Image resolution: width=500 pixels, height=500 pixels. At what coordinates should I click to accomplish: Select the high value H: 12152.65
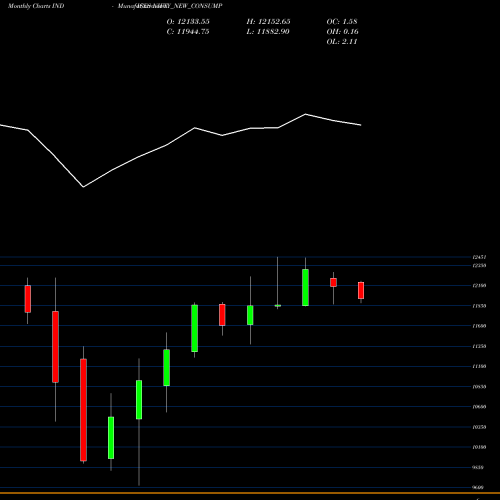pyautogui.click(x=268, y=22)
